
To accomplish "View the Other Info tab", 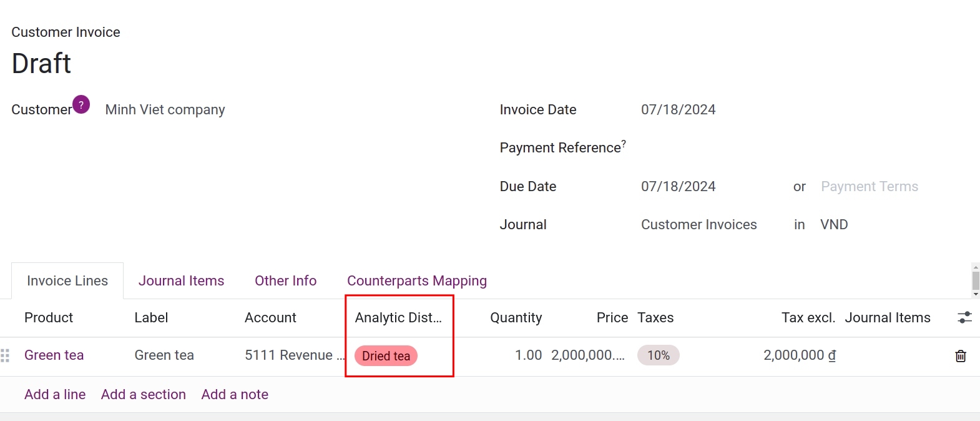I will (x=285, y=280).
